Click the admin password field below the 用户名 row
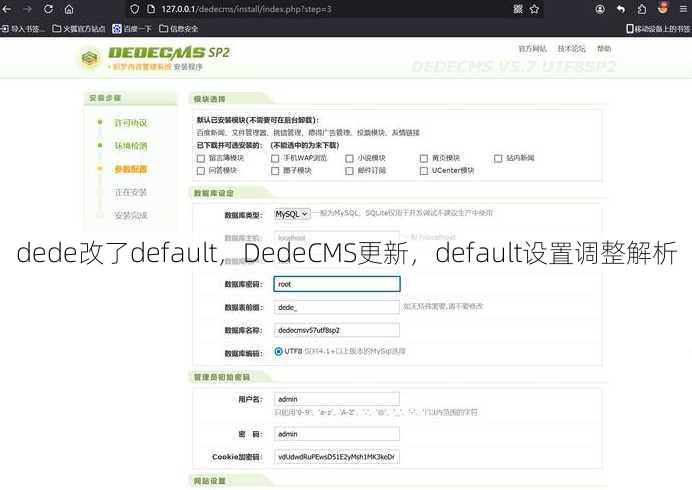 pyautogui.click(x=337, y=434)
